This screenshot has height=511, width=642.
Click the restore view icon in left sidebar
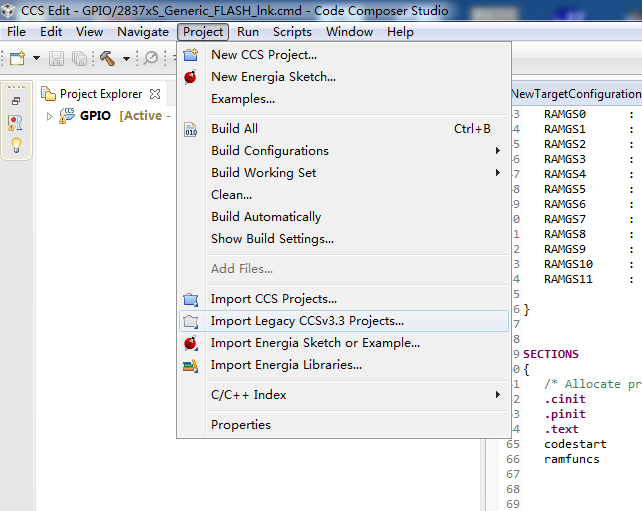(x=16, y=101)
